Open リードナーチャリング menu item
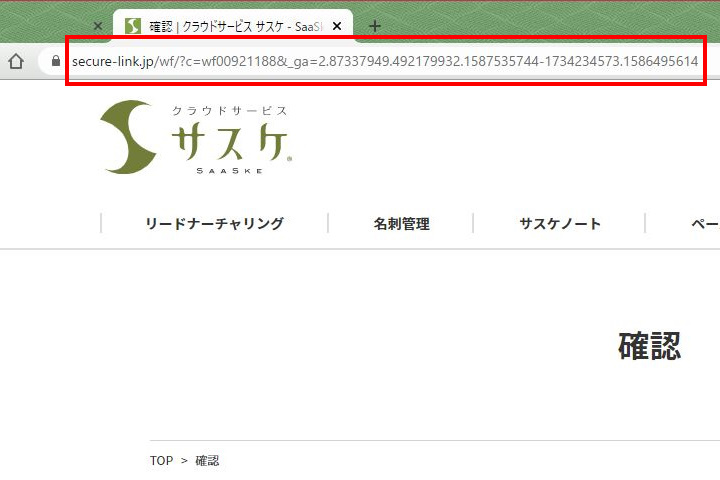This screenshot has height=480, width=720. [214, 224]
